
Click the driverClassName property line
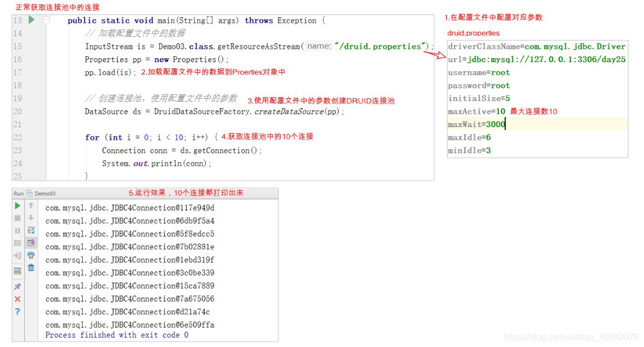(537, 47)
